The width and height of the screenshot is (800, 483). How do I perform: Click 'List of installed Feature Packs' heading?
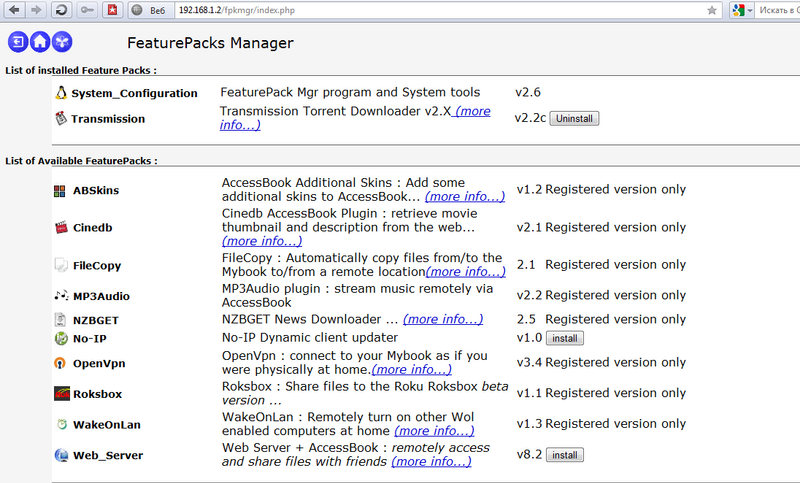pos(81,70)
